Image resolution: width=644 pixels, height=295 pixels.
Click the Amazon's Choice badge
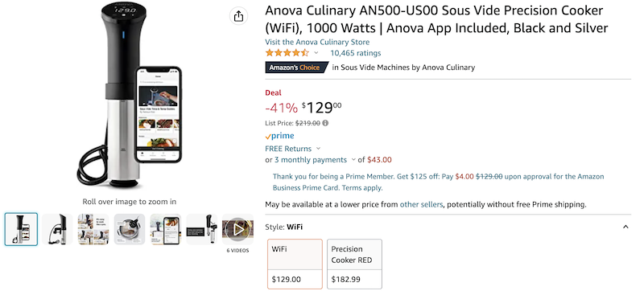[x=297, y=68]
